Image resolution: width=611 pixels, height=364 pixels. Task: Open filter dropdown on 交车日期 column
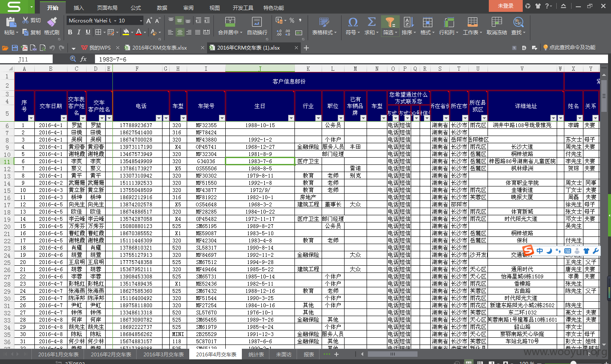[x=64, y=118]
